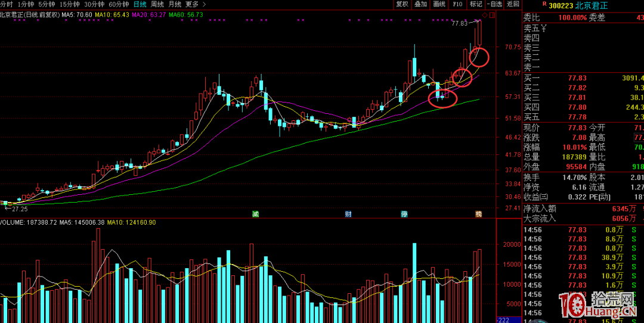Select the 日线 daily chart tab
644x323 pixels.
[140, 5]
